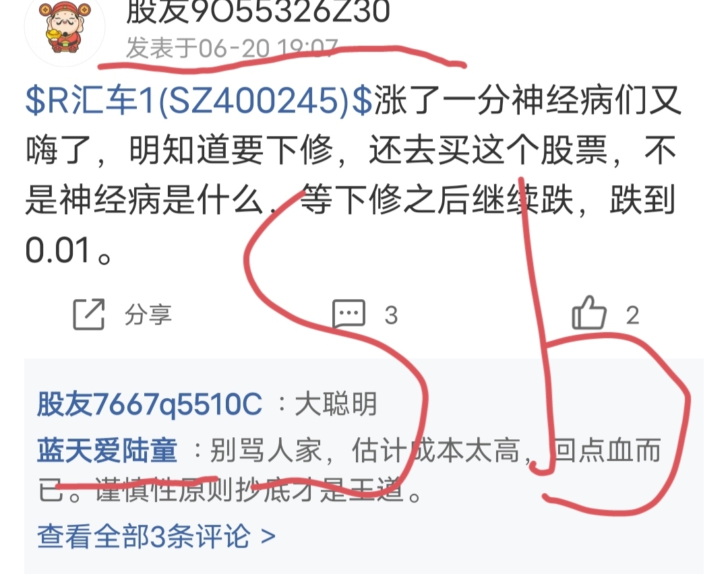Open profile of 股友7667q5510C
Screen dimensions: 728x574
pyautogui.click(x=150, y=404)
